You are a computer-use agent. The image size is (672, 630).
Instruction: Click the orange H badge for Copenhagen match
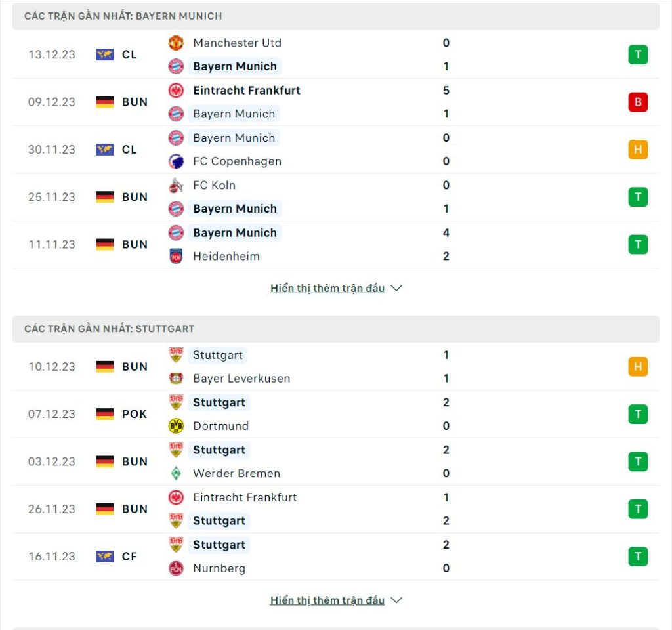[x=638, y=150]
